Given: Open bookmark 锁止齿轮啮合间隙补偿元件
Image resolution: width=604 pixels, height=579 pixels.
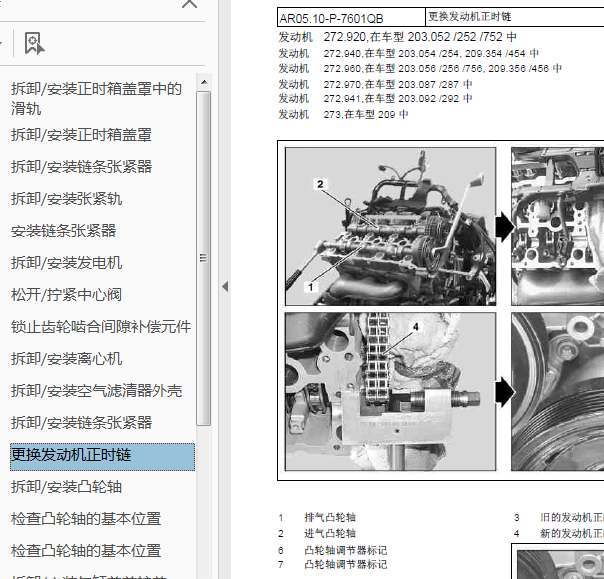Looking at the screenshot, I should [x=101, y=327].
